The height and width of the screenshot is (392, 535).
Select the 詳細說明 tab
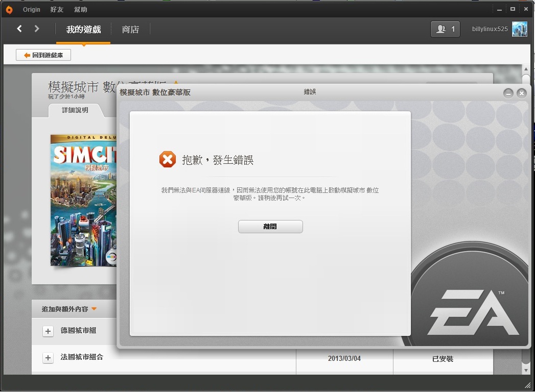pos(75,110)
